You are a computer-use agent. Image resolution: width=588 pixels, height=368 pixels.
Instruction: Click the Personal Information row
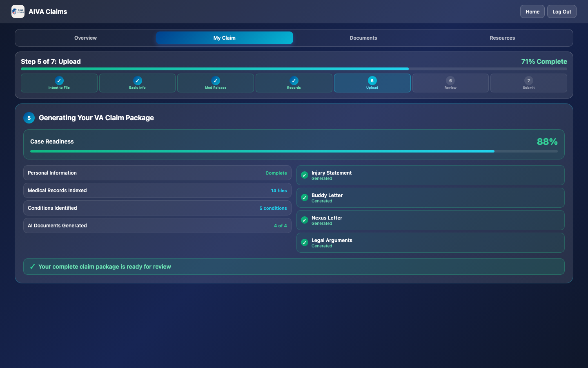pos(157,173)
